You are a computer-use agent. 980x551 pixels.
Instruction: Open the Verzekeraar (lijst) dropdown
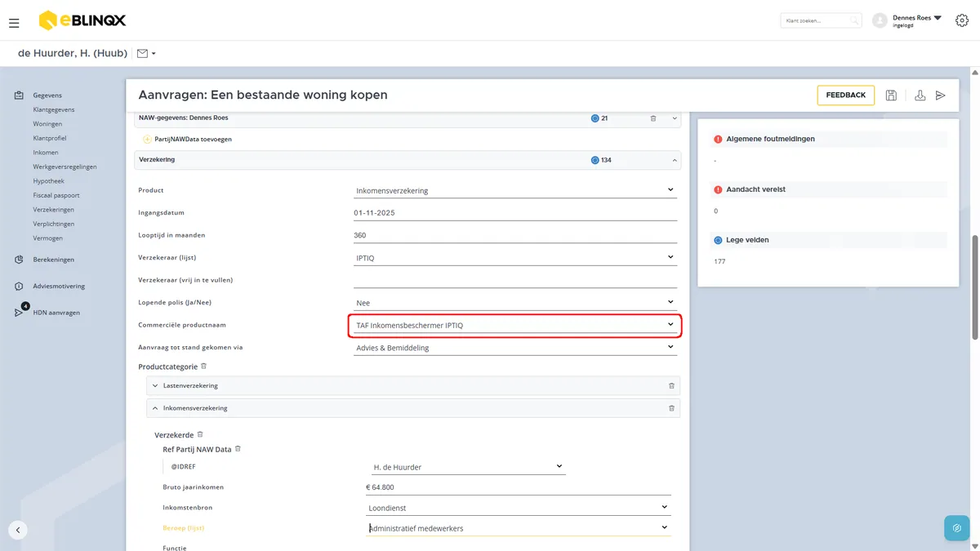click(x=514, y=257)
